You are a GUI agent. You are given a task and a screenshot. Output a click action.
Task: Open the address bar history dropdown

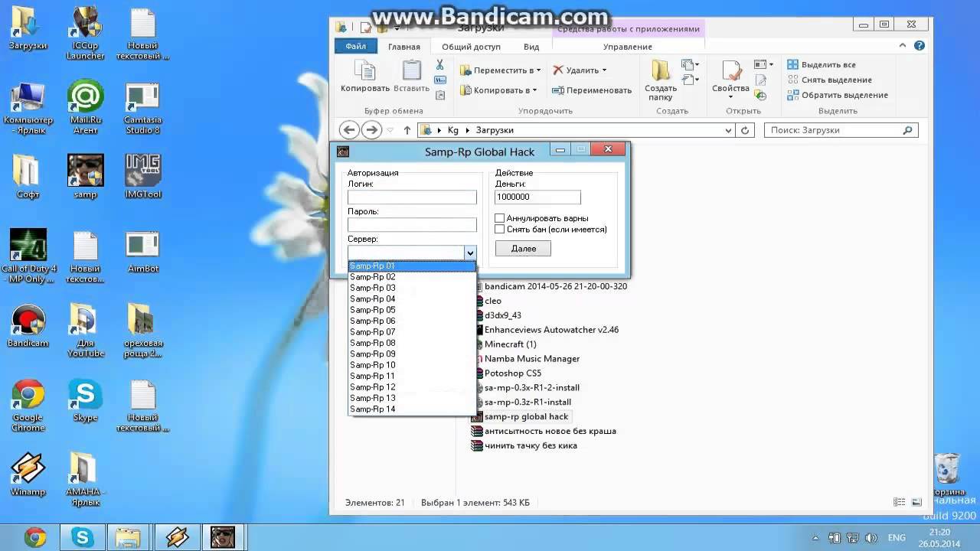pos(727,130)
